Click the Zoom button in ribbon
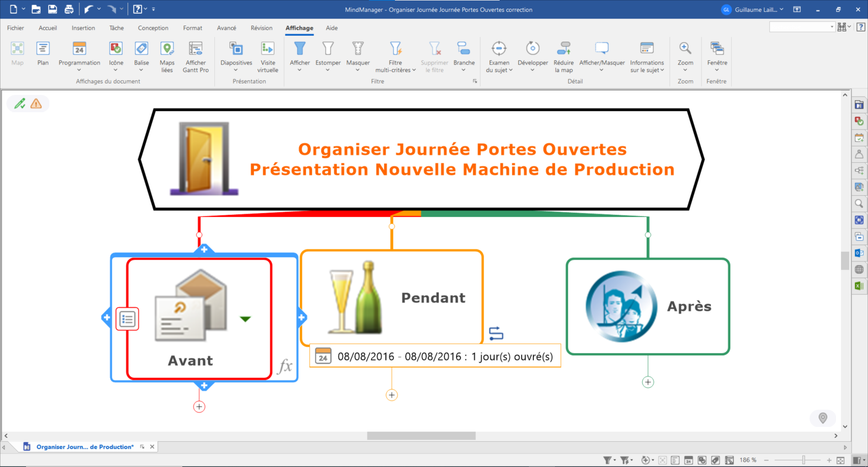868x467 pixels. 685,49
